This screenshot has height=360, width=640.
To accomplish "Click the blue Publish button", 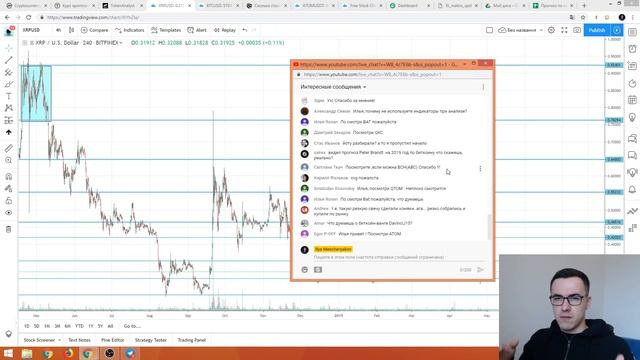I will pyautogui.click(x=597, y=30).
